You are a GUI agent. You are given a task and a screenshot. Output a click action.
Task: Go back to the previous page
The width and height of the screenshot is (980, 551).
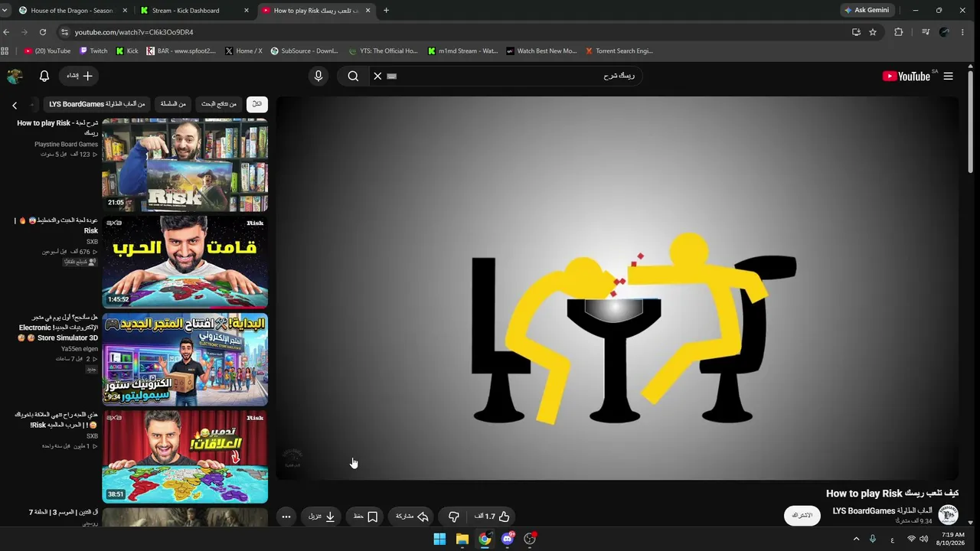7,32
